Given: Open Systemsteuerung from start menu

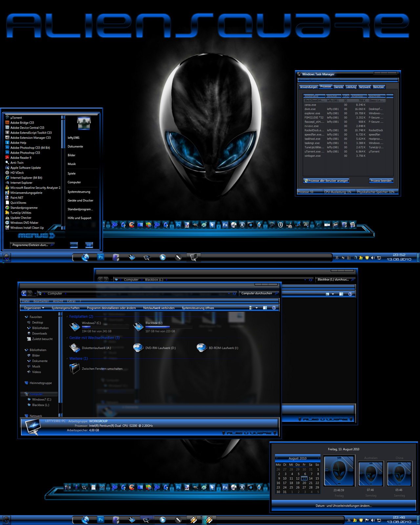Looking at the screenshot, I should (79, 192).
